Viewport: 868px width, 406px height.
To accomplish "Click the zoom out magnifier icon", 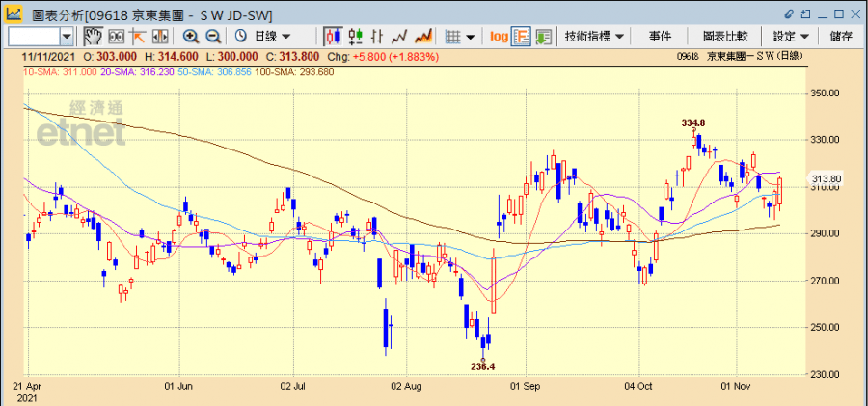I will coord(213,36).
